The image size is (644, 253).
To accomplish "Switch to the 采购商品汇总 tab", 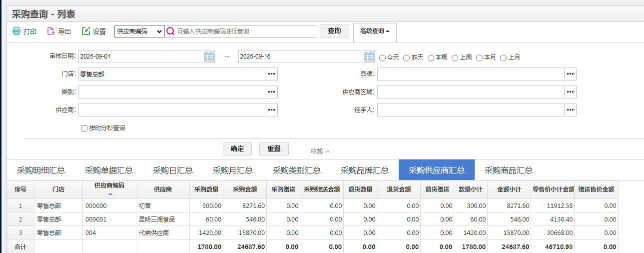I will pyautogui.click(x=508, y=170).
